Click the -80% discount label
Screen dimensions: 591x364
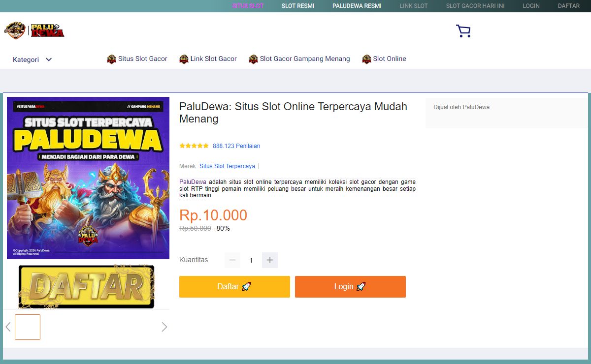222,228
